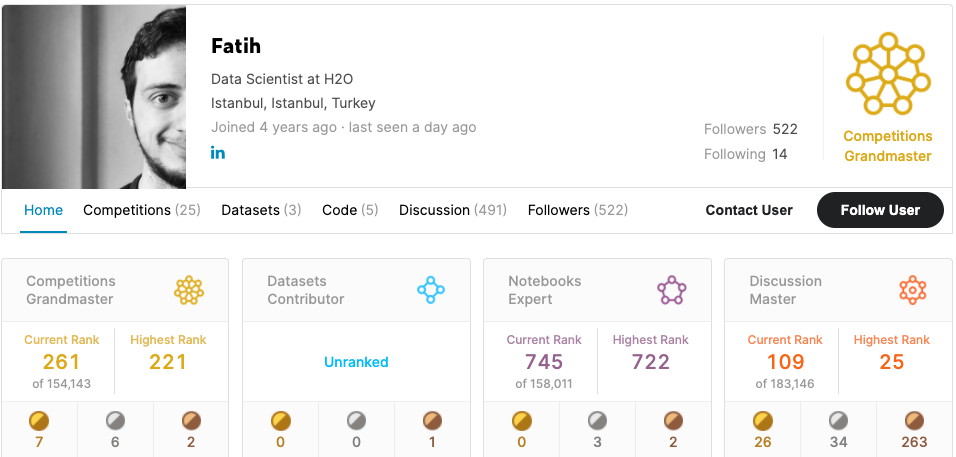This screenshot has height=457, width=956.
Task: Click the gold medal in Competitions card
Action: coord(40,421)
